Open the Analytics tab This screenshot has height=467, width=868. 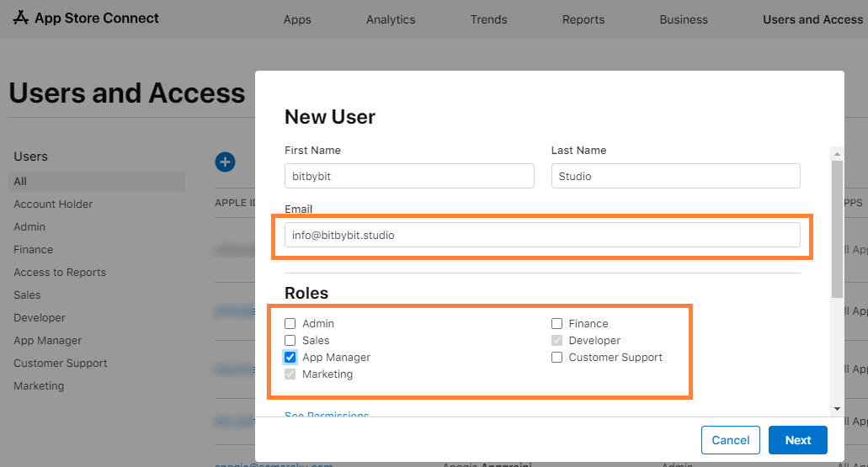coord(391,19)
